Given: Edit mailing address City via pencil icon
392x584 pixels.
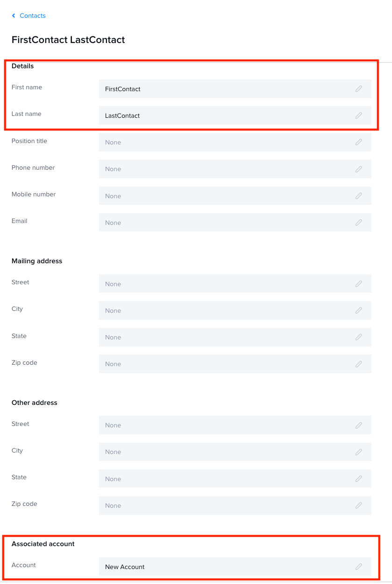Looking at the screenshot, I should click(x=359, y=310).
